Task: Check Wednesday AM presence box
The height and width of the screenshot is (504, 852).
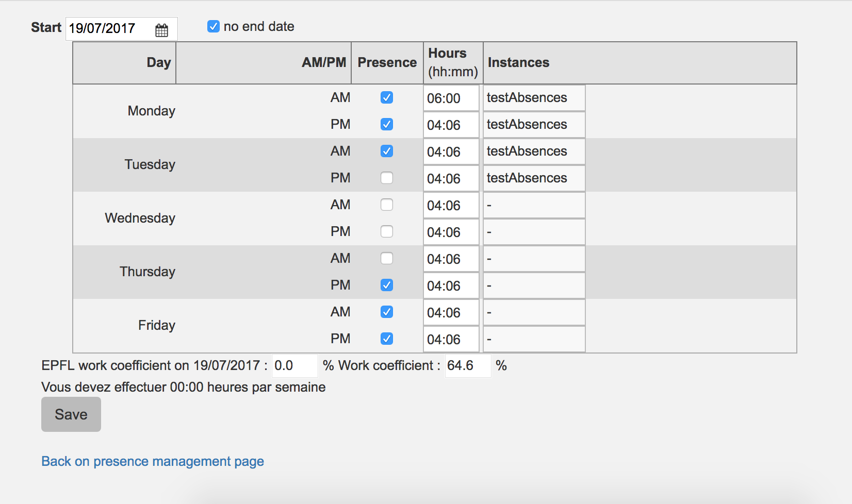Action: [387, 205]
